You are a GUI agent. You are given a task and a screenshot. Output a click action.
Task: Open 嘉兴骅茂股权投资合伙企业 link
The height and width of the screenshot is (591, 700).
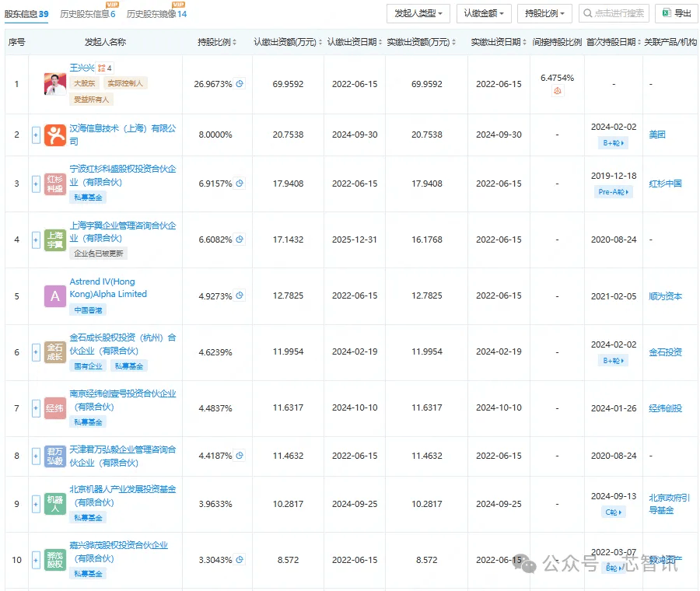[x=119, y=551]
